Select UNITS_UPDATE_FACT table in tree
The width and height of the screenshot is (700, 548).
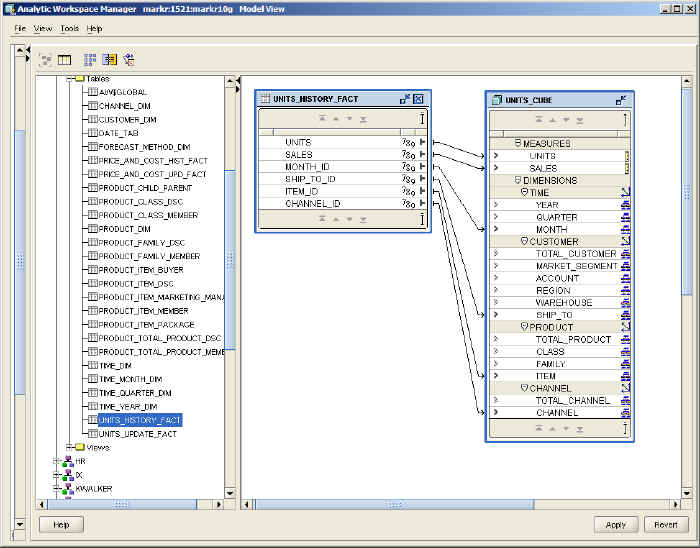coord(138,434)
